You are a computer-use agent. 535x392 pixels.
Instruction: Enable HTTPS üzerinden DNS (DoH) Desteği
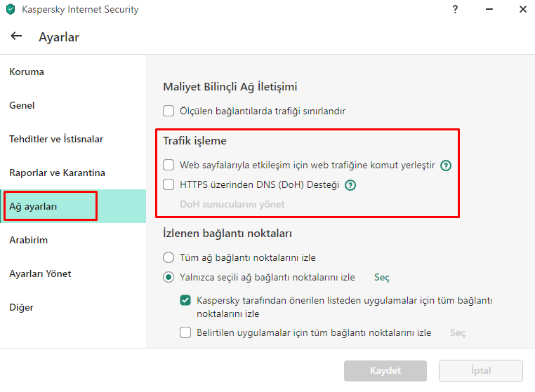(x=169, y=184)
